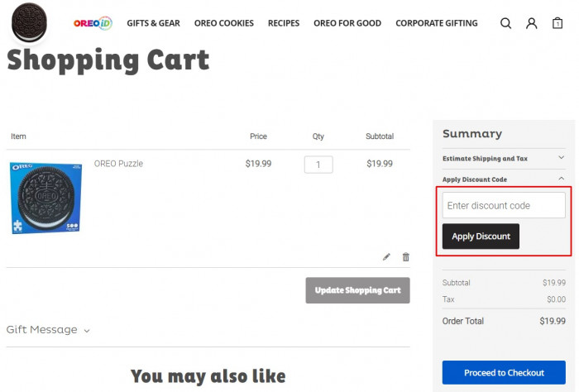The width and height of the screenshot is (579, 392).
Task: Select the OREO Puzzle quantity field
Action: [x=318, y=165]
